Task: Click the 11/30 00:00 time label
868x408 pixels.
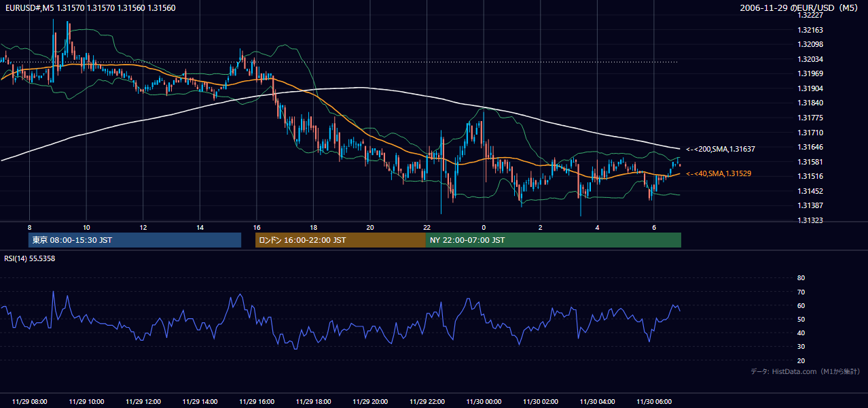Action: tap(484, 402)
